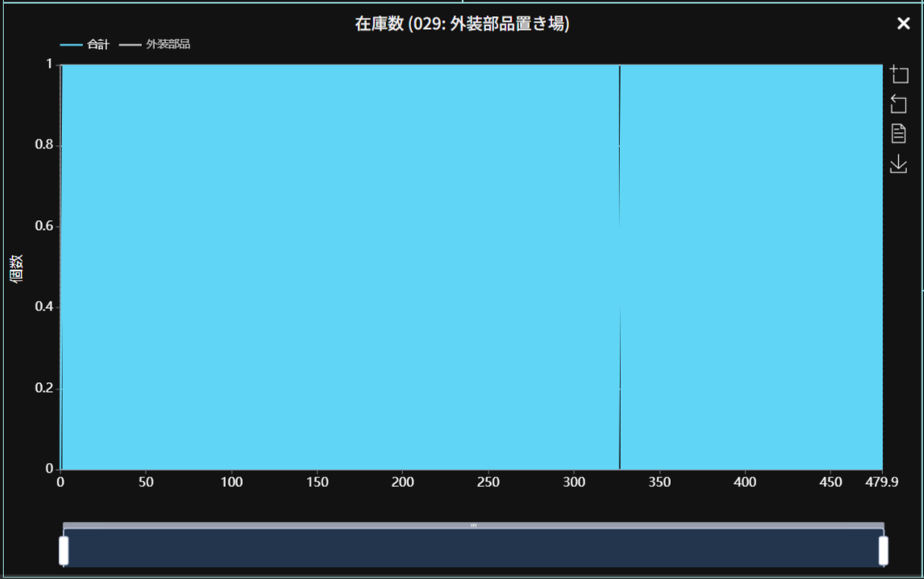Activate the area zoom tool icon

click(898, 75)
